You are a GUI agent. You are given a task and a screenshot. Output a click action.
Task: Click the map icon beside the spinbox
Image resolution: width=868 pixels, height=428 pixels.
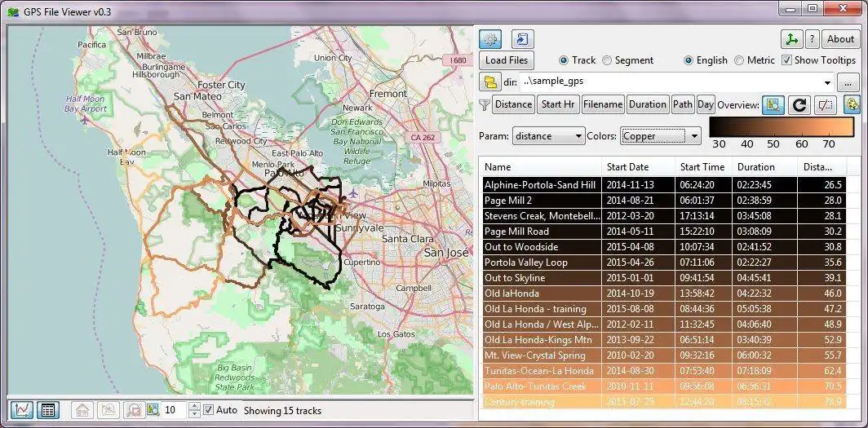click(x=153, y=410)
